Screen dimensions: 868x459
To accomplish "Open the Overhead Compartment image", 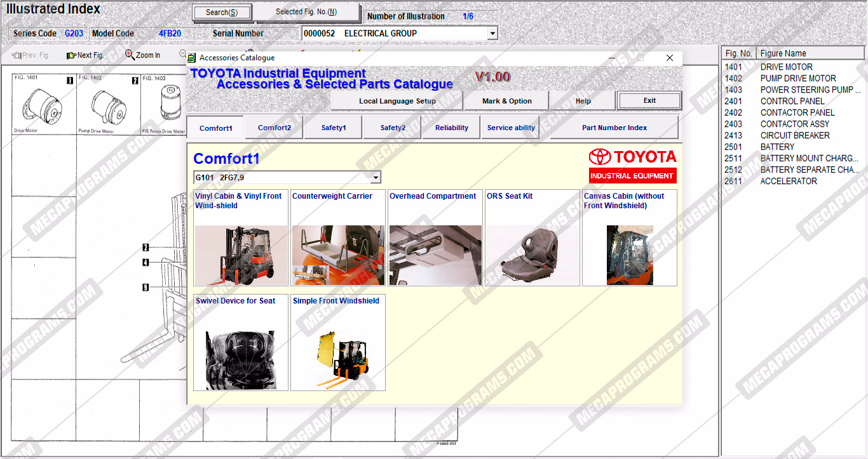I will click(x=435, y=255).
